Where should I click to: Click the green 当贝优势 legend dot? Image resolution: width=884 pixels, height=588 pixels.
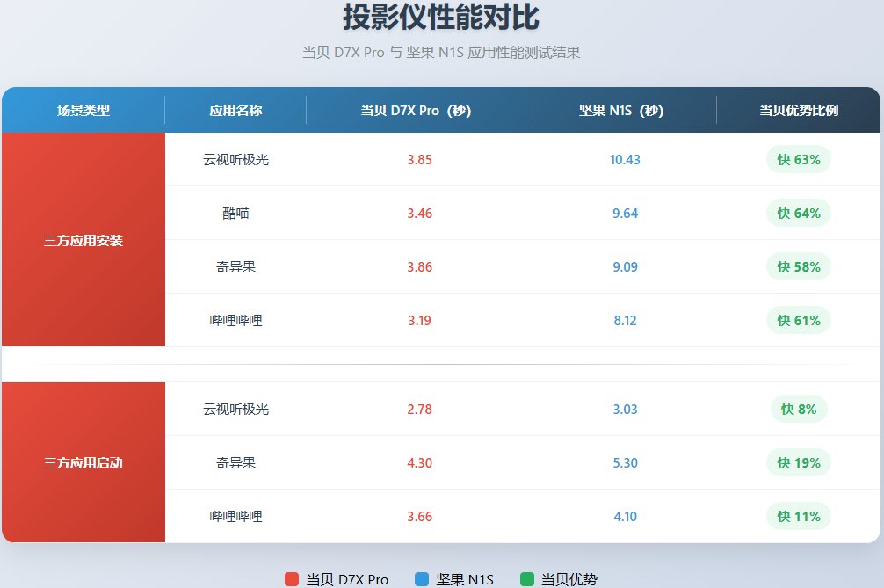(525, 578)
